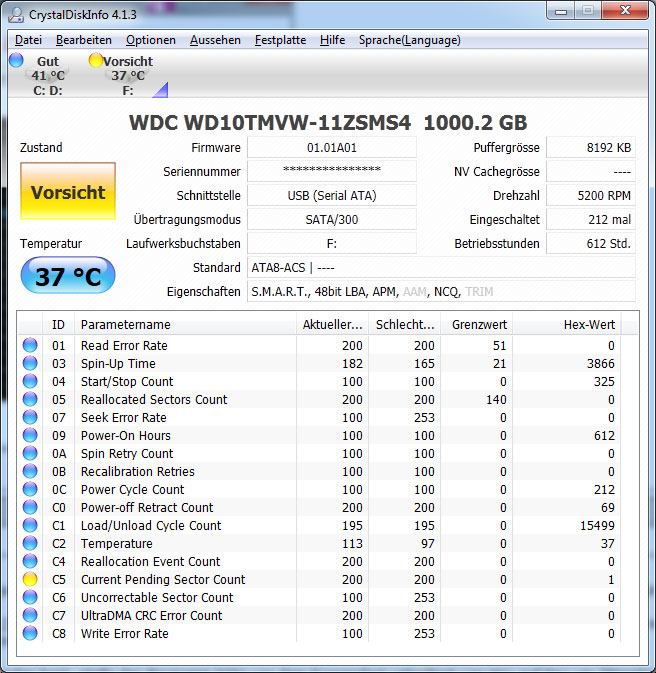
Task: Click the Puffergrösse value 8192 KB
Action: tap(591, 148)
